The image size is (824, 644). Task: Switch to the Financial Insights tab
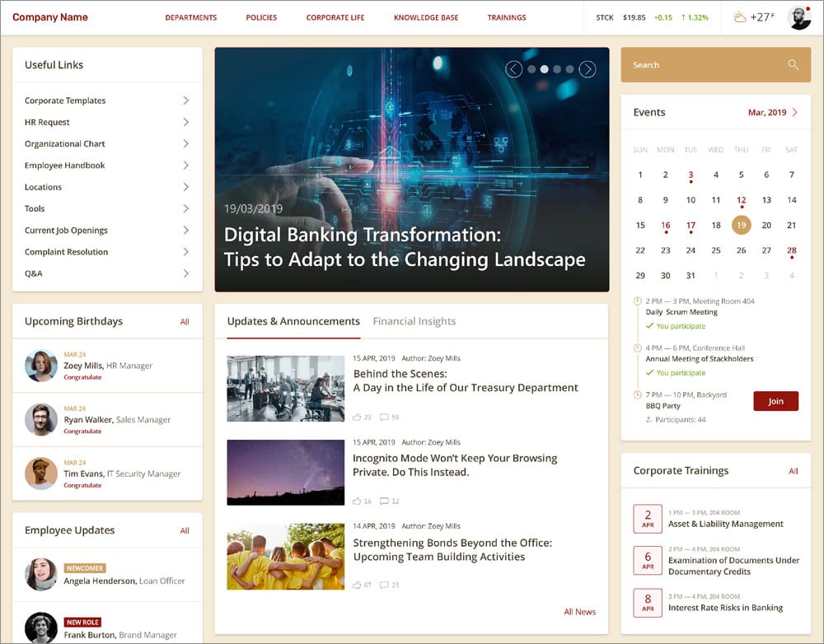click(414, 321)
